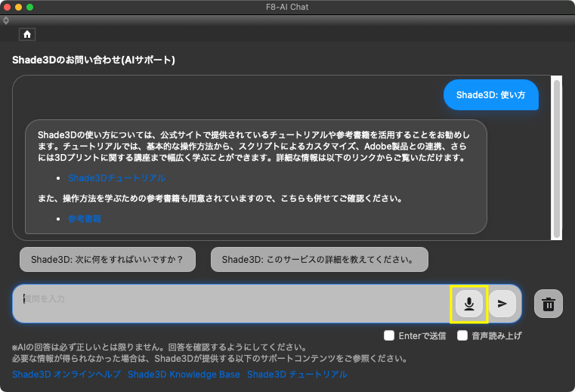
Task: Enable the Enterで送信 checkbox
Action: point(389,335)
